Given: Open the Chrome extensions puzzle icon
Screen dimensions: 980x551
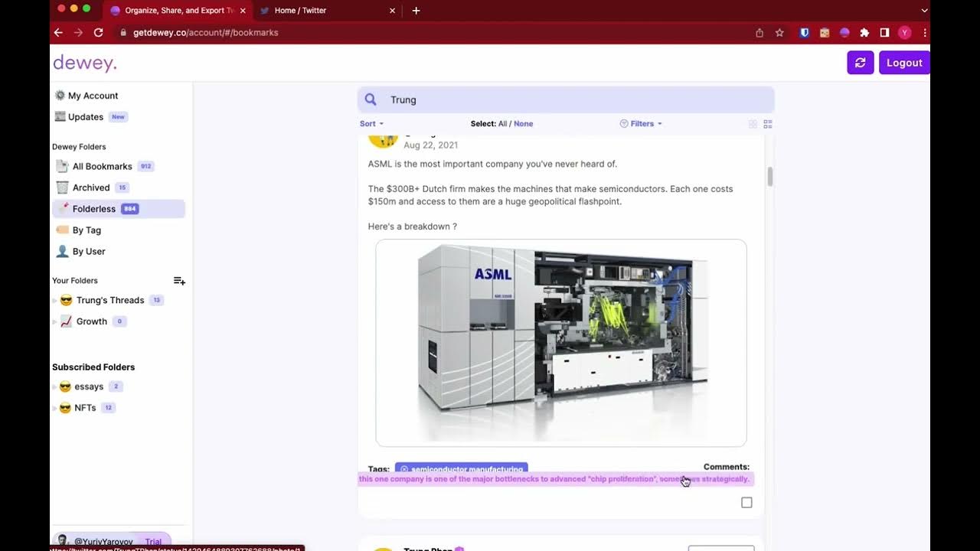Looking at the screenshot, I should click(x=864, y=33).
